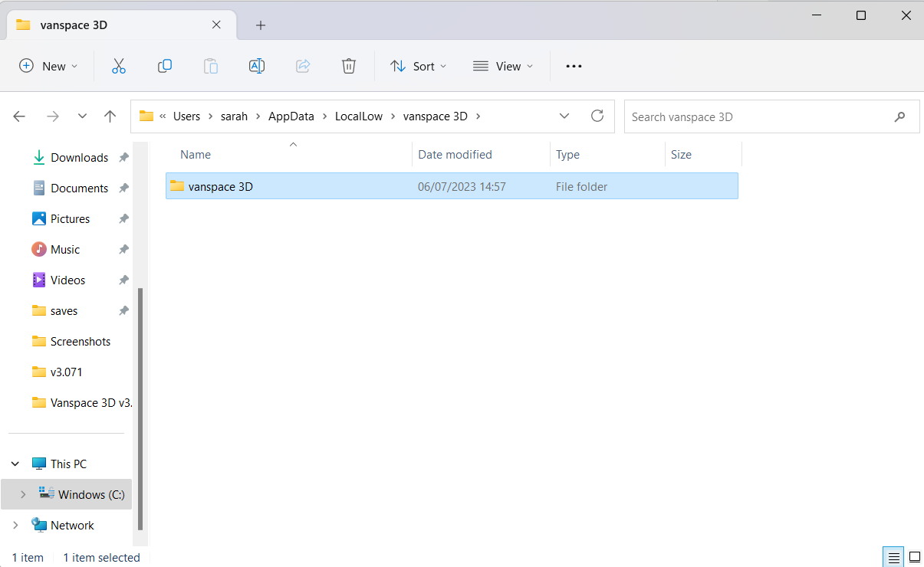This screenshot has width=924, height=567.
Task: Maximize the File Explorer window
Action: tap(861, 15)
